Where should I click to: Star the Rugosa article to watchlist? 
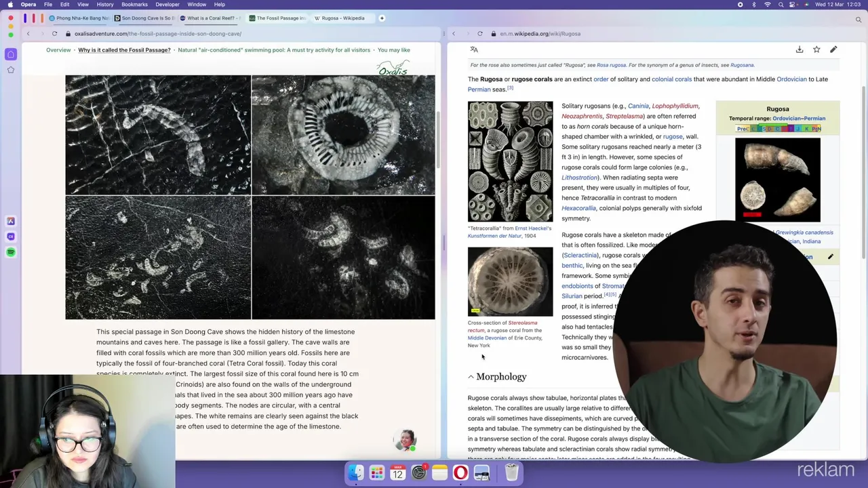[x=816, y=49]
